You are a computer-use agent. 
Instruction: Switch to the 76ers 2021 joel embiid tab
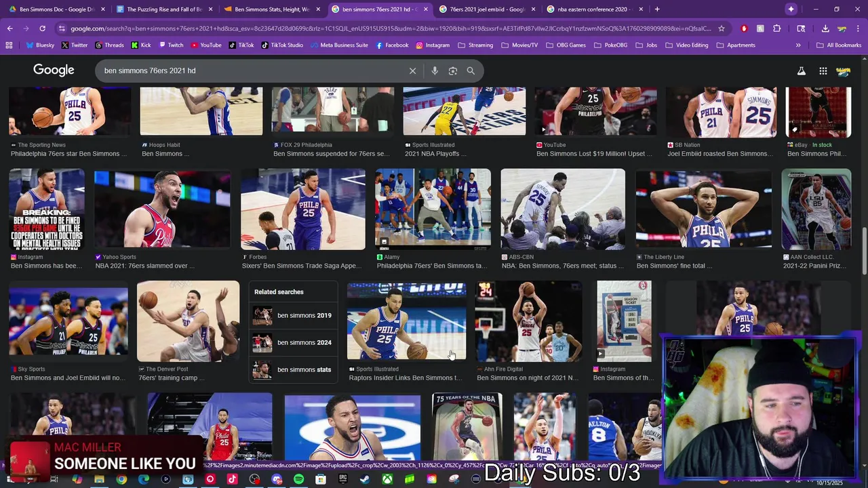point(486,9)
